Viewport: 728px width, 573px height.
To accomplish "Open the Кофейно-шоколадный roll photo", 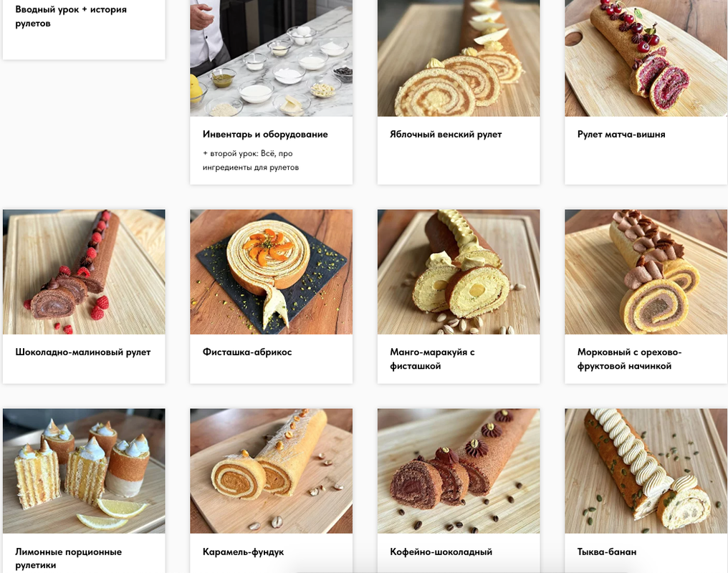I will pyautogui.click(x=459, y=471).
